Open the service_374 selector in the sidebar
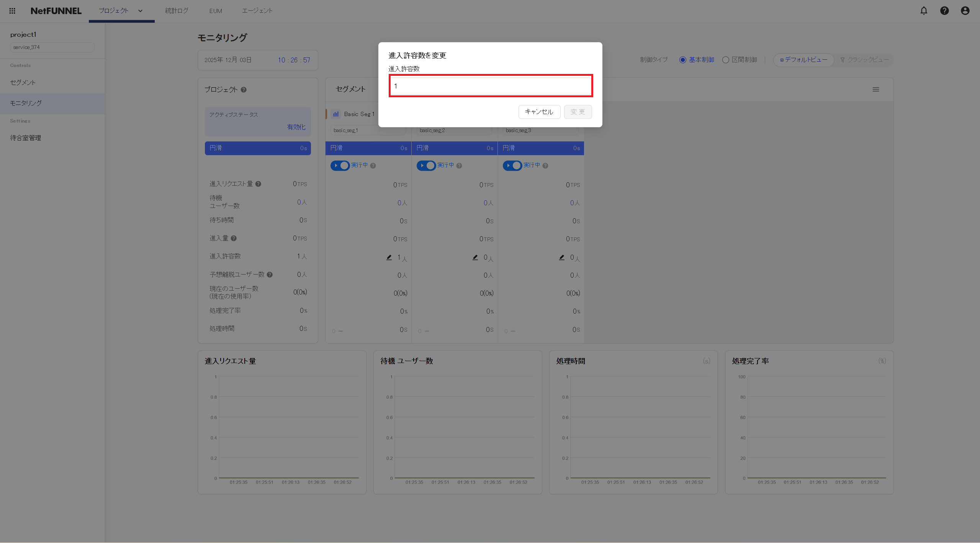980x543 pixels. 52,47
